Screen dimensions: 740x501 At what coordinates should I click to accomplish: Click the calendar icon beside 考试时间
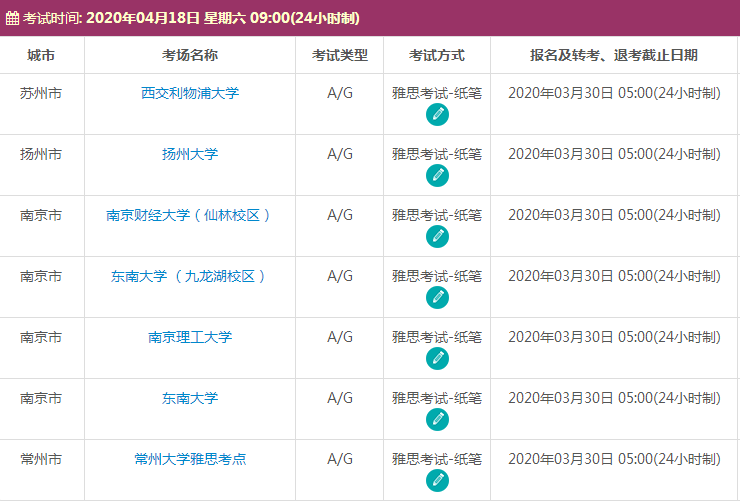12,18
